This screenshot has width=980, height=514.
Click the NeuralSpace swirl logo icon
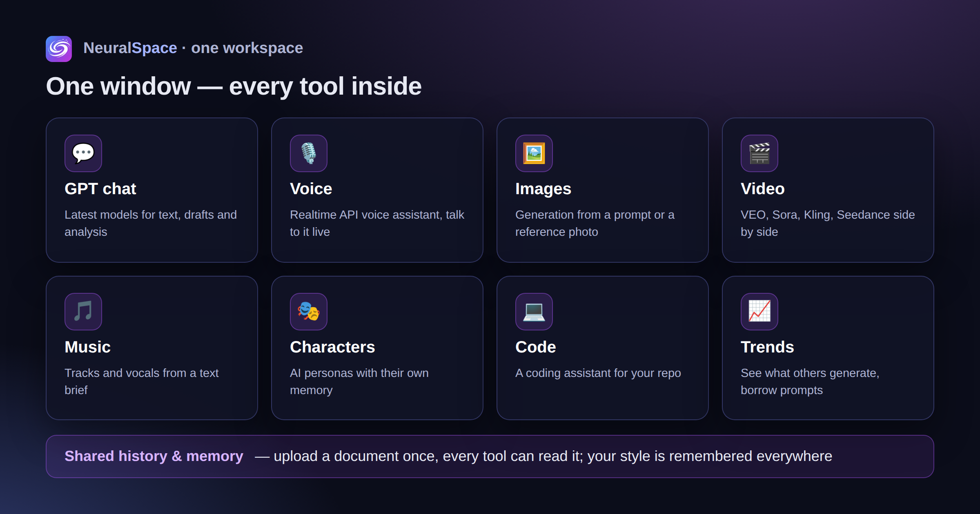point(59,49)
